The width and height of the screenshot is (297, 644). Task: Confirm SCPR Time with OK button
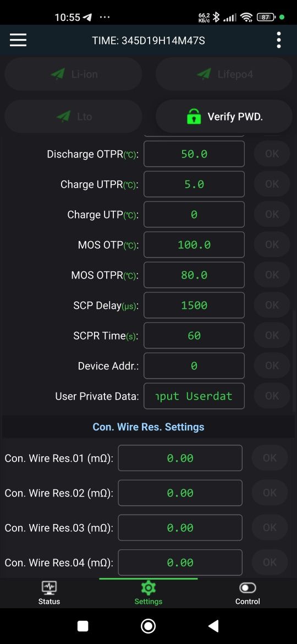tap(272, 336)
